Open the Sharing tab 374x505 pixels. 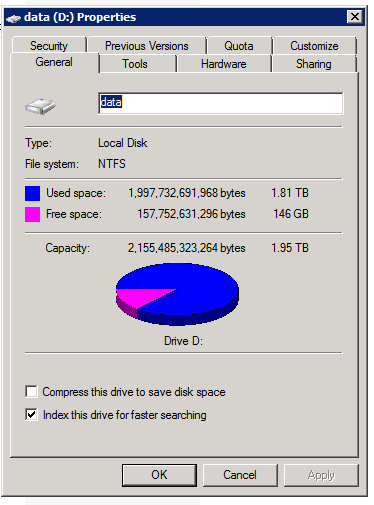tap(314, 64)
